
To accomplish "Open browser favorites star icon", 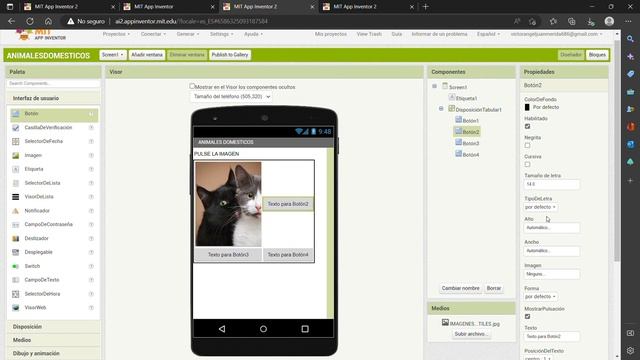I will pyautogui.click(x=553, y=21).
